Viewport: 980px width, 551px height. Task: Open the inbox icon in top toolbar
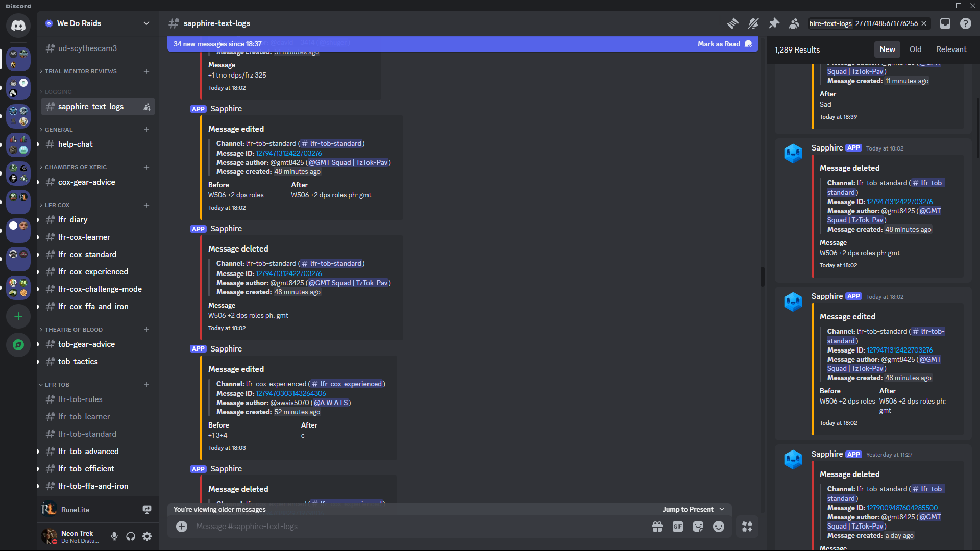(945, 23)
